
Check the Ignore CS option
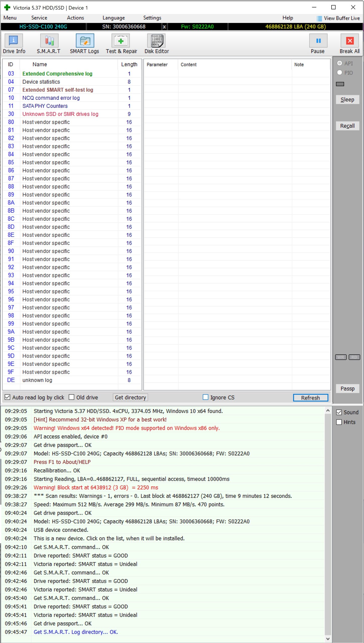[205, 397]
